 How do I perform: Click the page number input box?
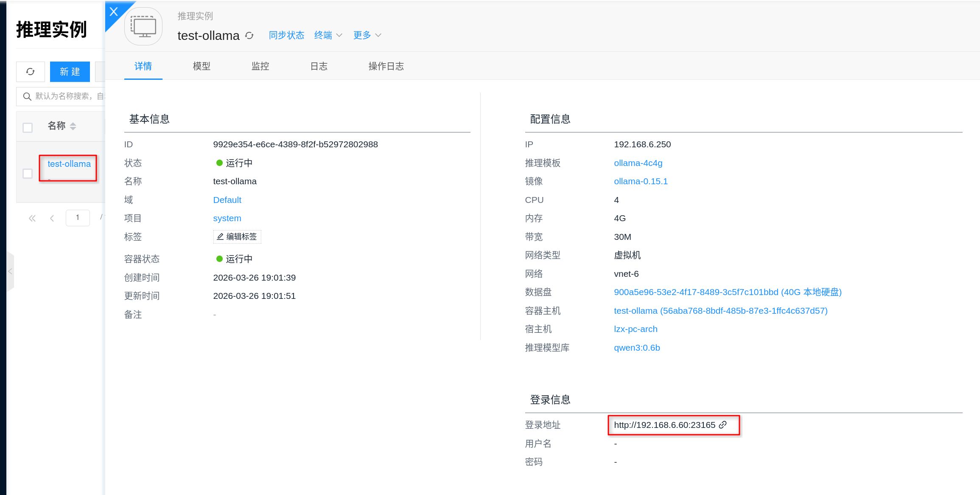click(78, 218)
